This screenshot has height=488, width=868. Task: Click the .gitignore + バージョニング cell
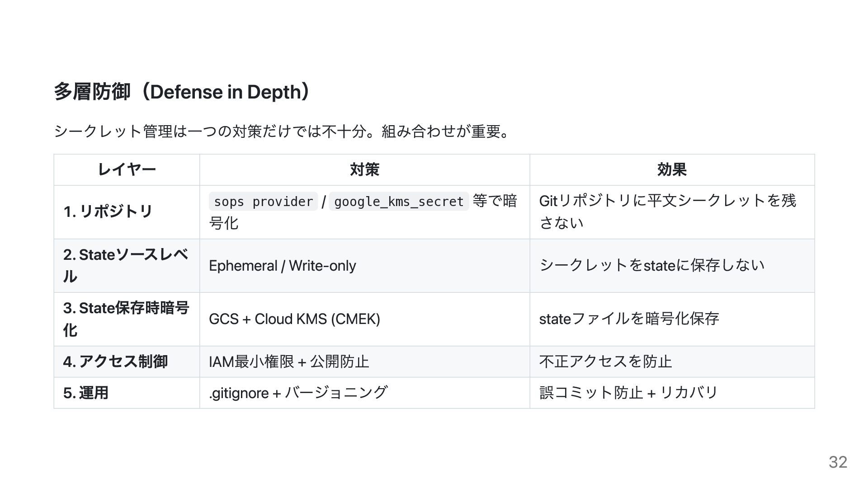(x=298, y=393)
